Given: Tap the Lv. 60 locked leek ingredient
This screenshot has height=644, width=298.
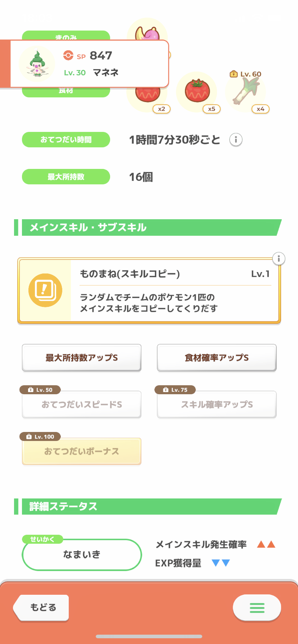Looking at the screenshot, I should (246, 91).
